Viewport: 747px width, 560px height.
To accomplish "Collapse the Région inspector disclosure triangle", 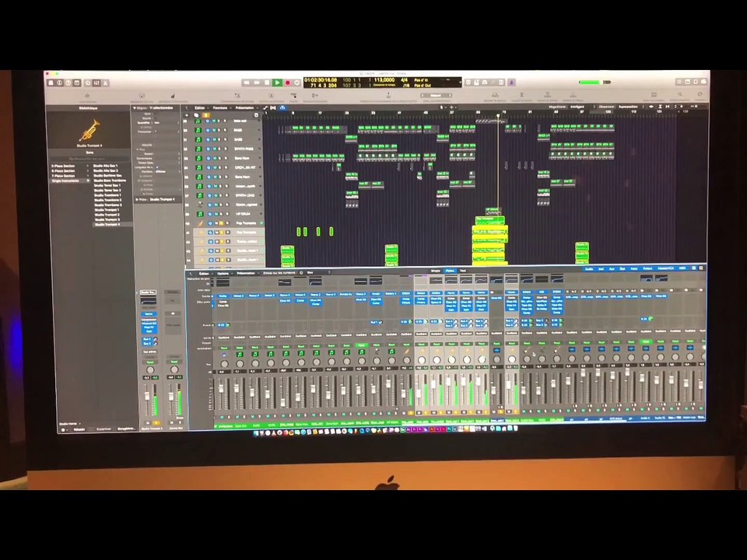I will coord(135,108).
